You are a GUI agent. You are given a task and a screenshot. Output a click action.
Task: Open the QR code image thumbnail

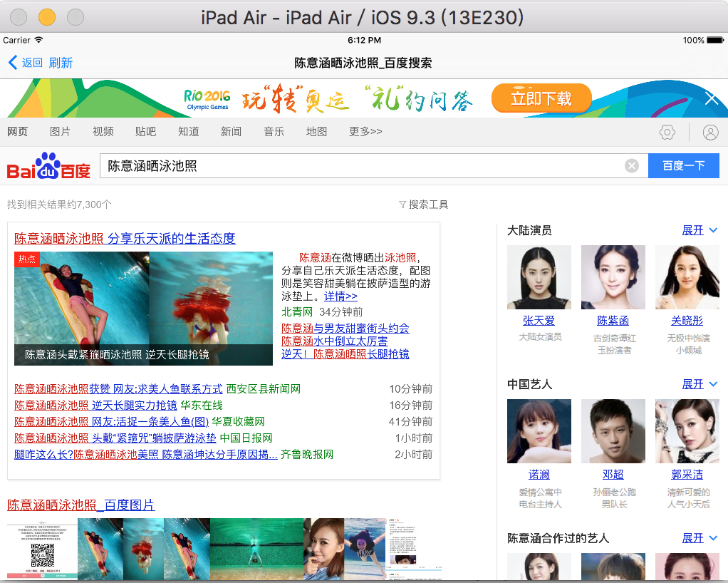click(x=42, y=549)
